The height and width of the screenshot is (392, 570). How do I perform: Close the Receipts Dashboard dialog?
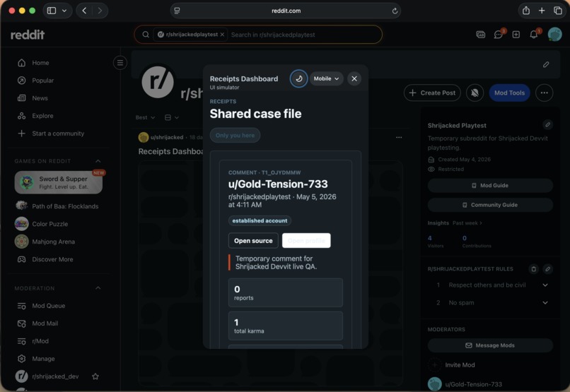(354, 78)
